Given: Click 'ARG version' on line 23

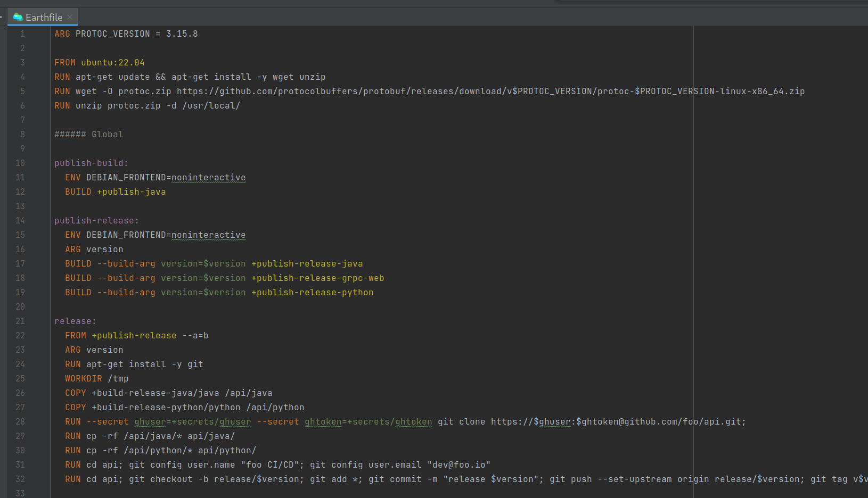Looking at the screenshot, I should coord(94,350).
